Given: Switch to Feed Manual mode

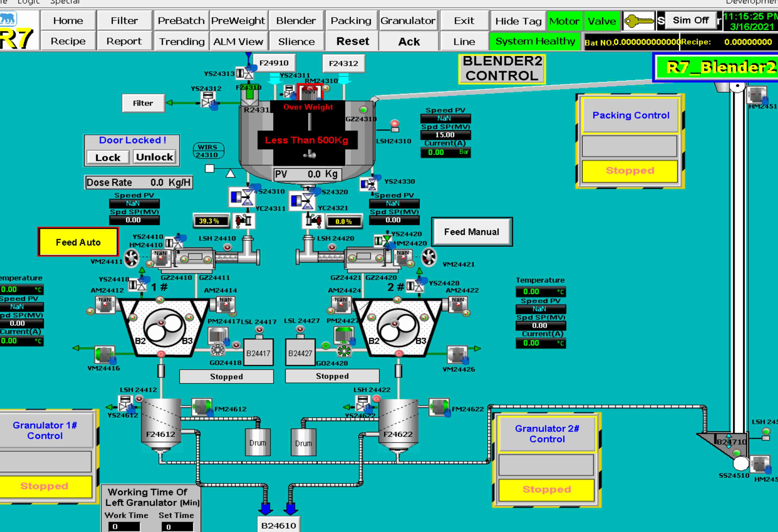Looking at the screenshot, I should point(472,232).
